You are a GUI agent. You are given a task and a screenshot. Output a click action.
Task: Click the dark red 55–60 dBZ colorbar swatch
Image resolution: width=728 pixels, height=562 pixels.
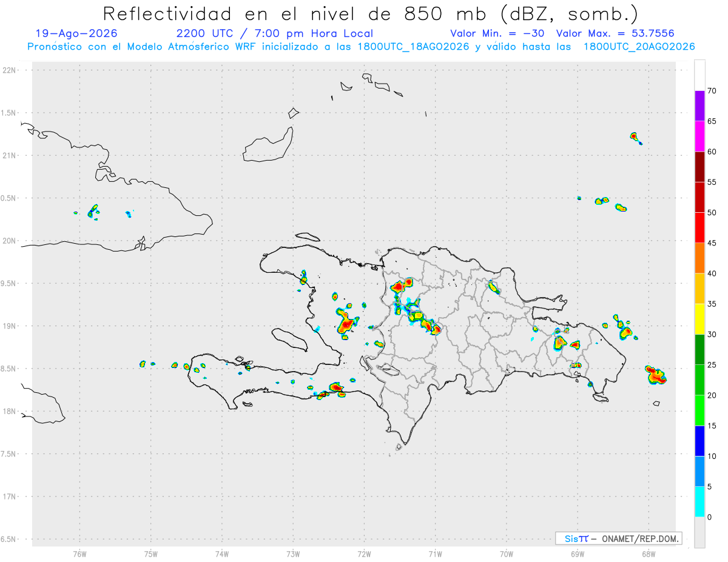point(699,167)
